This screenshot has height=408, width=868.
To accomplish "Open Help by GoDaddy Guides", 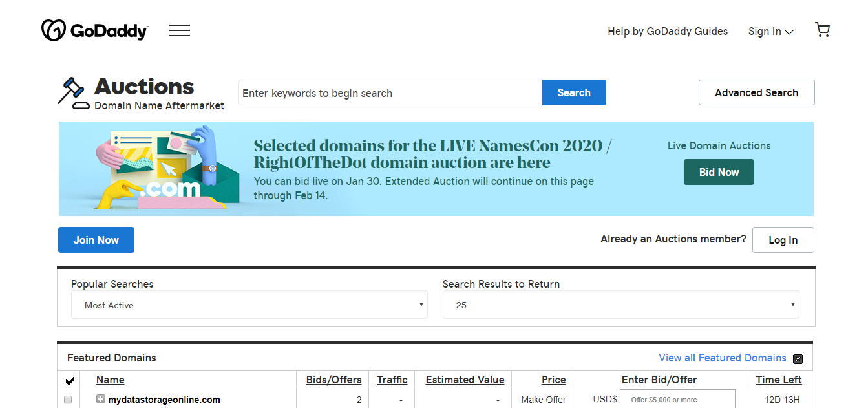I will (668, 31).
